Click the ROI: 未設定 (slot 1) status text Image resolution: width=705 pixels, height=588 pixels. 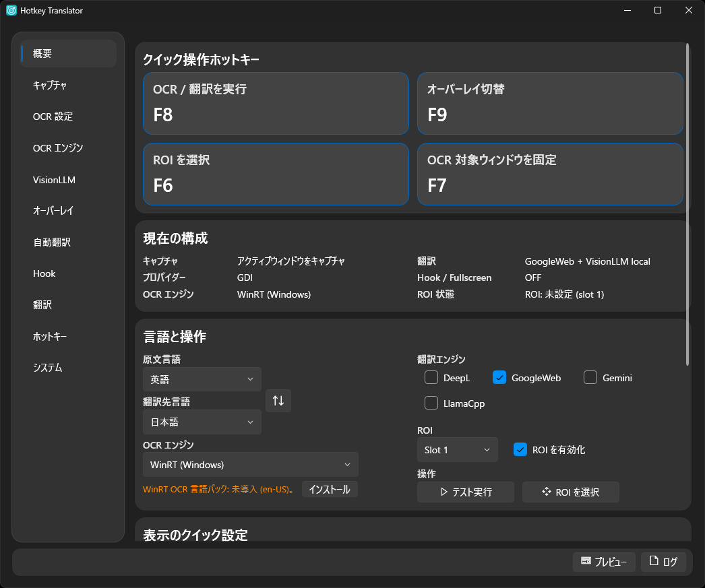point(564,294)
